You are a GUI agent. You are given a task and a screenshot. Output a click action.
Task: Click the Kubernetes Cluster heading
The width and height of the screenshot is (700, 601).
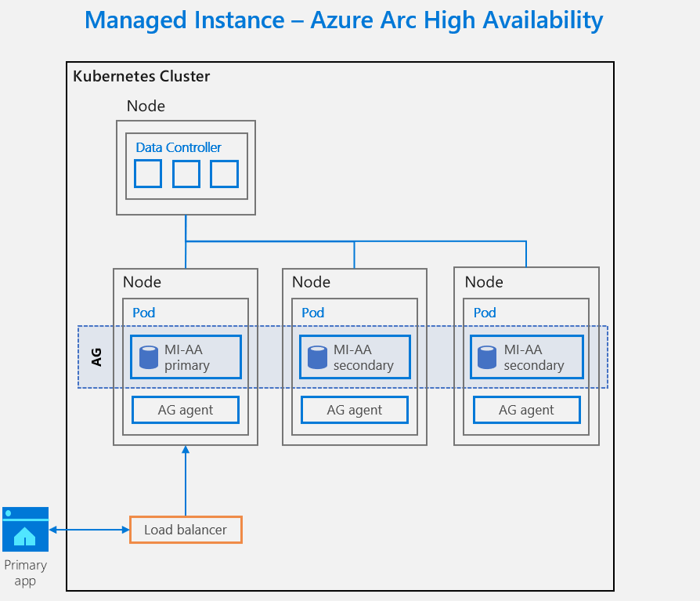point(141,77)
